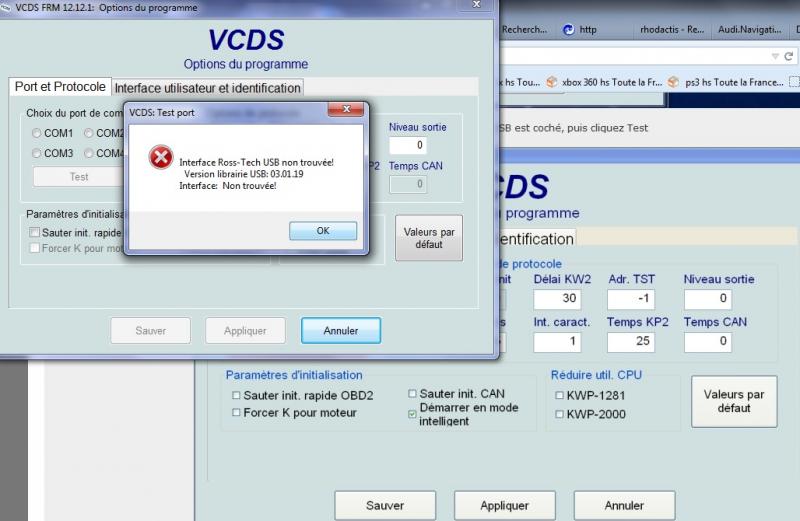This screenshot has height=521, width=800.
Task: Close the VCDS Options du programme window
Action: pos(476,5)
